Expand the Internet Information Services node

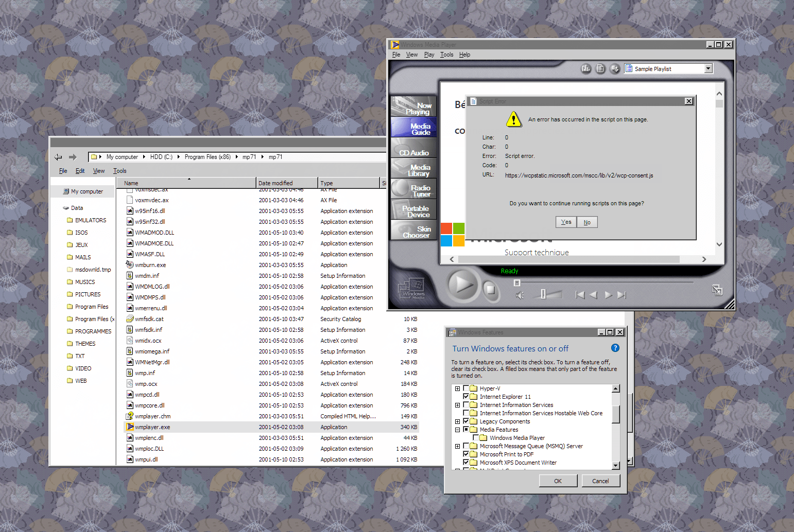[x=457, y=405]
